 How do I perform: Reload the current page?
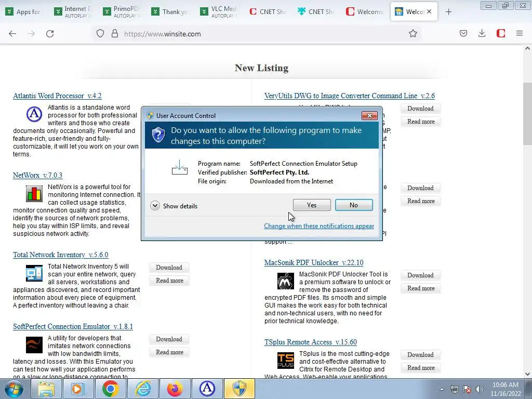click(50, 34)
